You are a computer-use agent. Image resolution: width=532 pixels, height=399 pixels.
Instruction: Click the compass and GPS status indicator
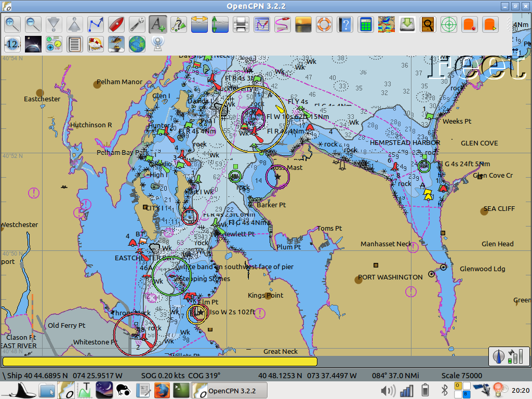pyautogui.click(x=509, y=356)
